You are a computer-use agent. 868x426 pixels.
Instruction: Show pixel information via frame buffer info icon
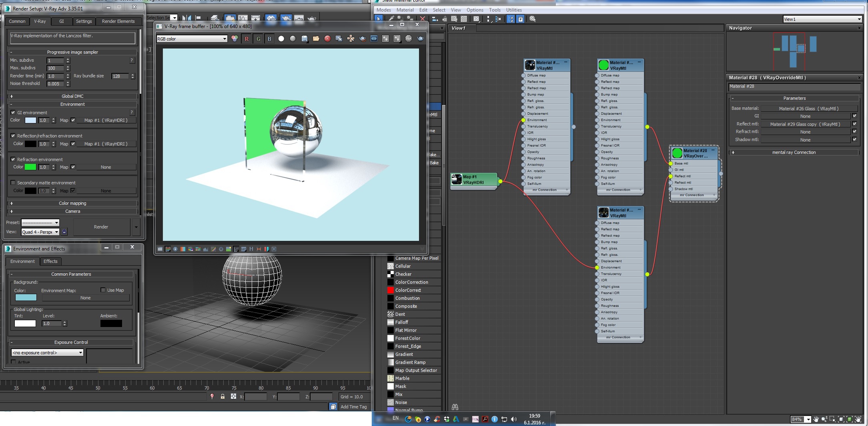[x=175, y=249]
